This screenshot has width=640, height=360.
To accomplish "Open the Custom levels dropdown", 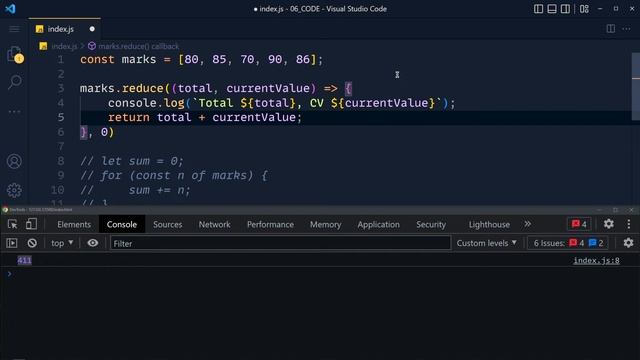I will [487, 243].
